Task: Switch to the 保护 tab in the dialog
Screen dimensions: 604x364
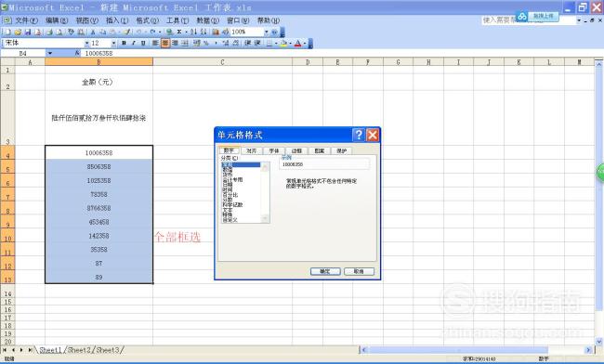Action: point(342,150)
